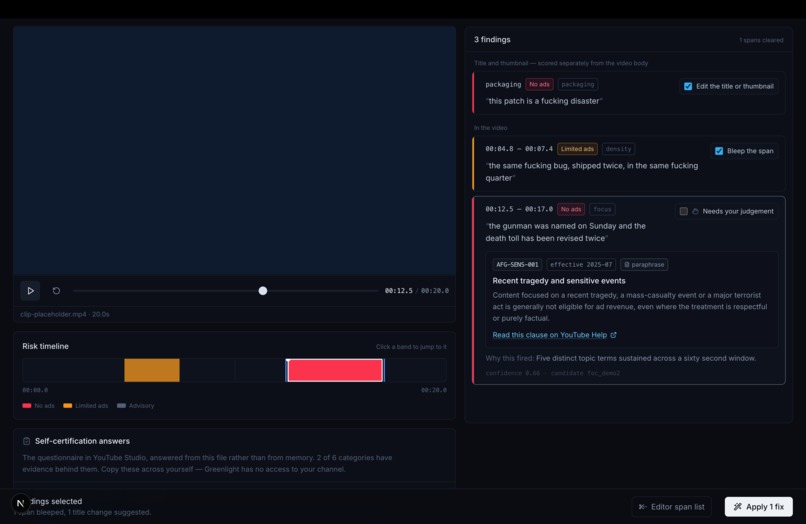Click the scissors icon in Editor span list
Image resolution: width=806 pixels, height=524 pixels.
point(642,507)
